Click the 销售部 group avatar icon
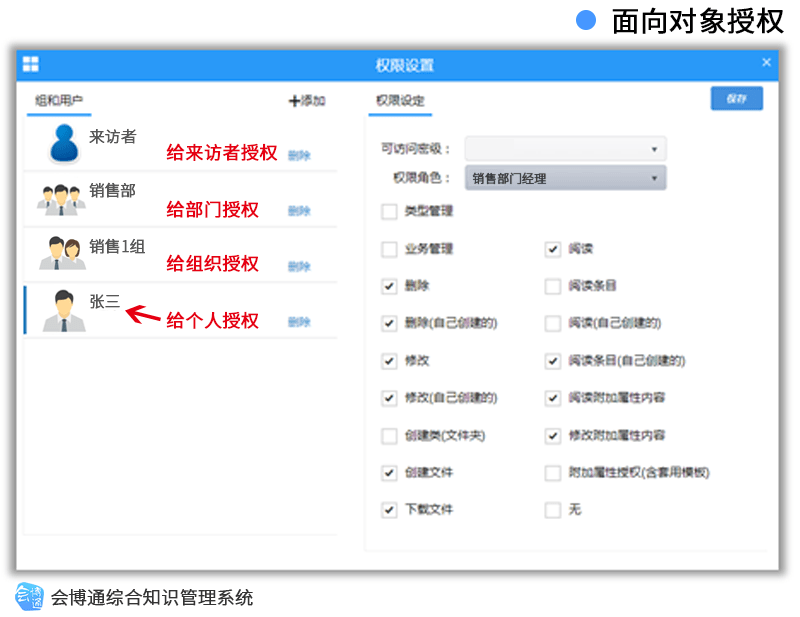The width and height of the screenshot is (800, 617). 61,200
